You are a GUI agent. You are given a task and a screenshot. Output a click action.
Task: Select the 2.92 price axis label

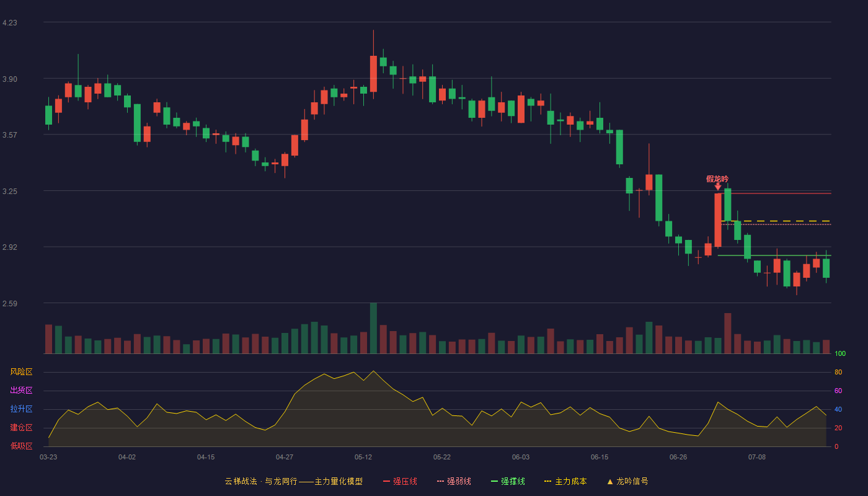click(10, 247)
